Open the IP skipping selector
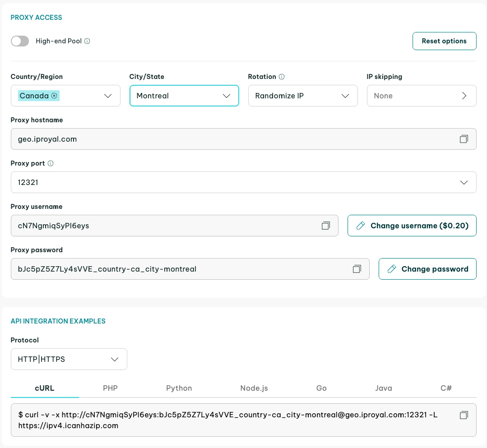 (421, 96)
